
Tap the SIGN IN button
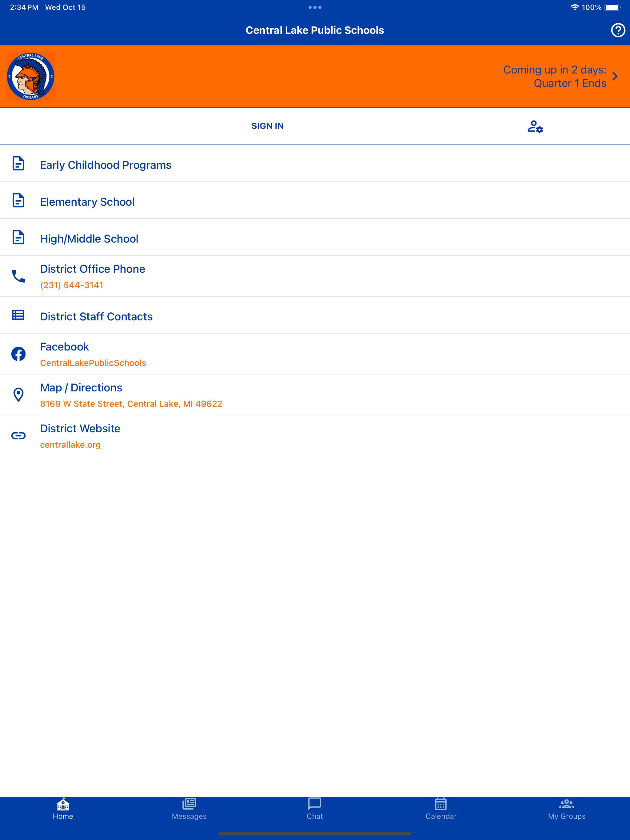tap(268, 126)
